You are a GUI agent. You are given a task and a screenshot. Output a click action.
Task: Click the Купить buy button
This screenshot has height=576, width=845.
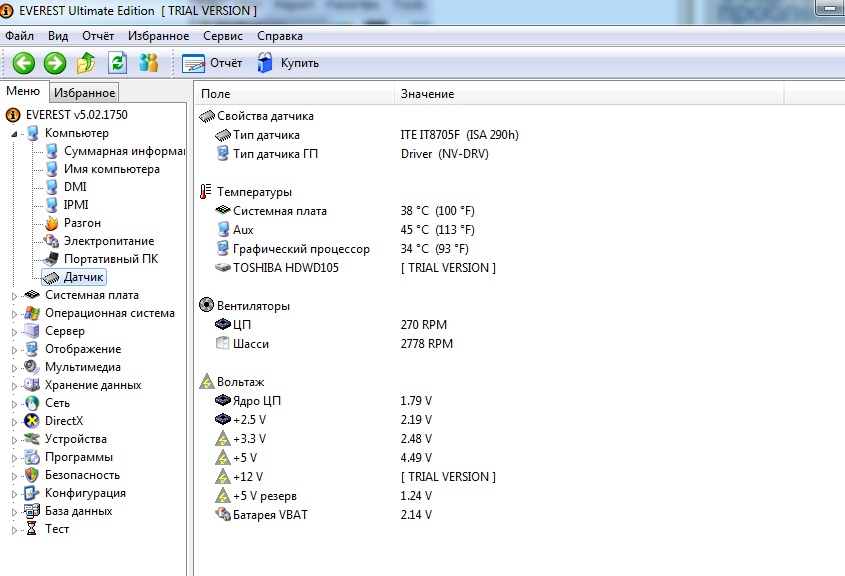[288, 63]
